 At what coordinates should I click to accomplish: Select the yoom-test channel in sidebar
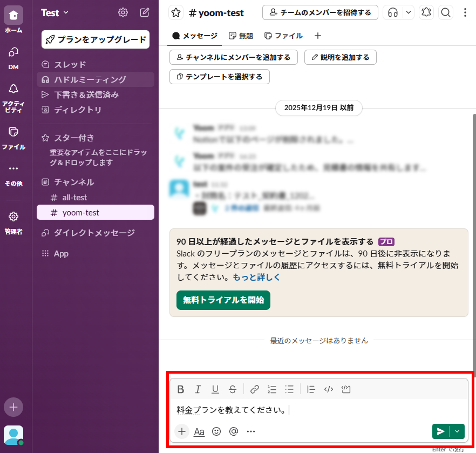click(96, 213)
